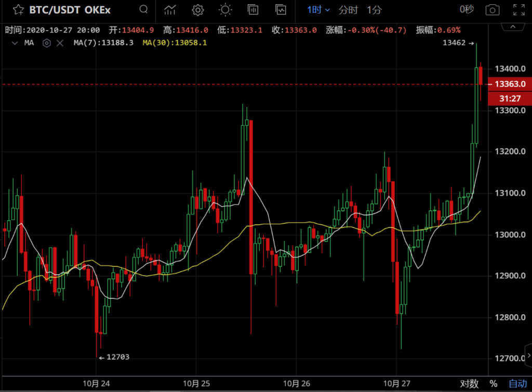
Task: Remove the MA indicator with the X
Action: pos(60,43)
